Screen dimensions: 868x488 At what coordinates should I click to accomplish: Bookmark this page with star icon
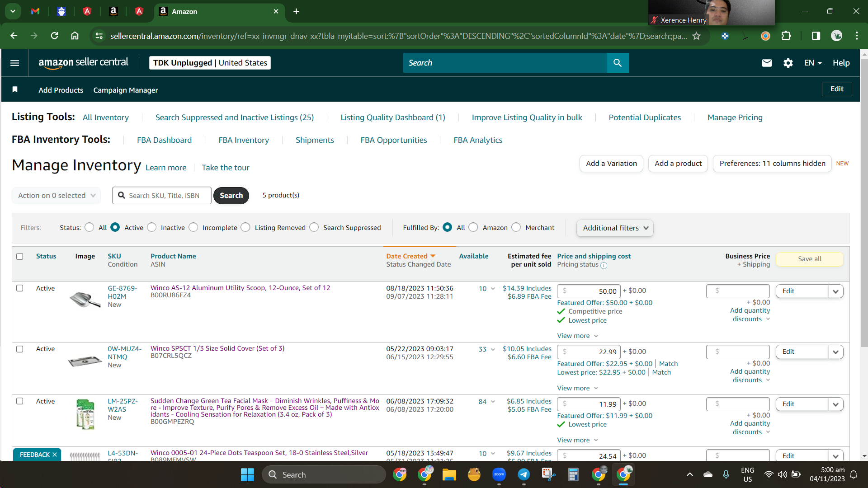[x=697, y=36]
